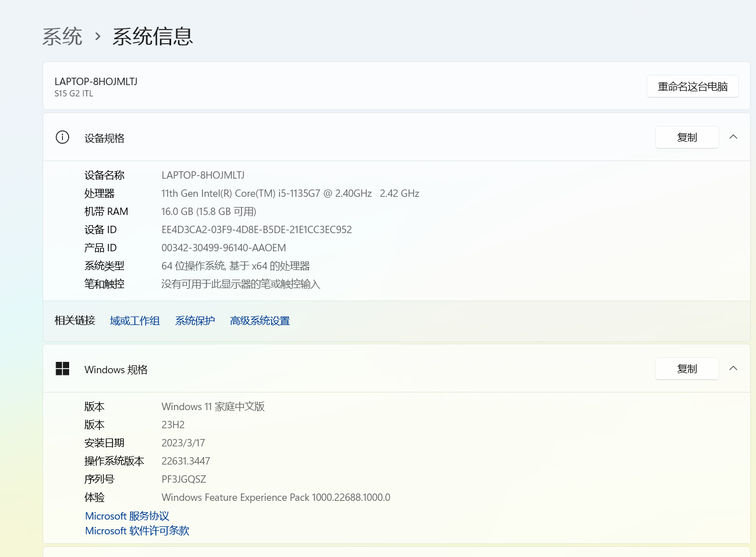Select the RAM value 16.0 GB
Screen dimensions: 756x557
coord(209,212)
